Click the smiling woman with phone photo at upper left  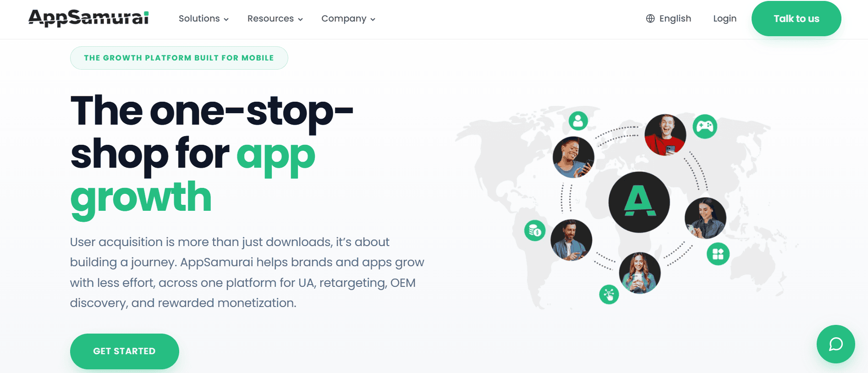click(x=573, y=157)
